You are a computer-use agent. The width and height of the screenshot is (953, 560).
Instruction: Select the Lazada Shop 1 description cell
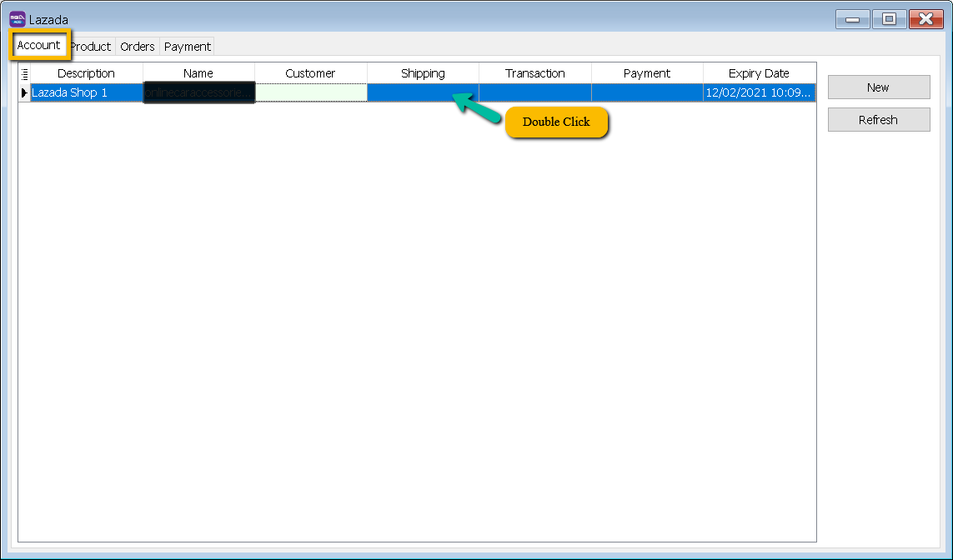click(86, 93)
